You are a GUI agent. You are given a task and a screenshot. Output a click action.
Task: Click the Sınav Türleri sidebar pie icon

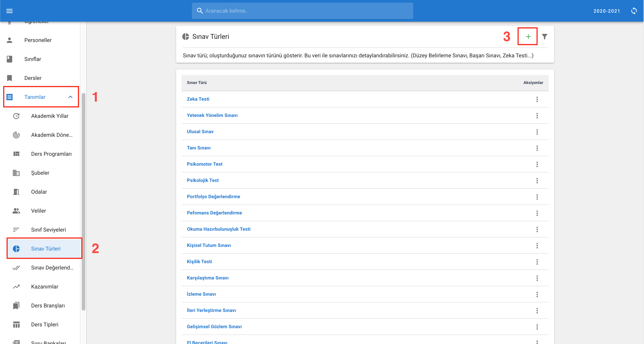click(16, 249)
